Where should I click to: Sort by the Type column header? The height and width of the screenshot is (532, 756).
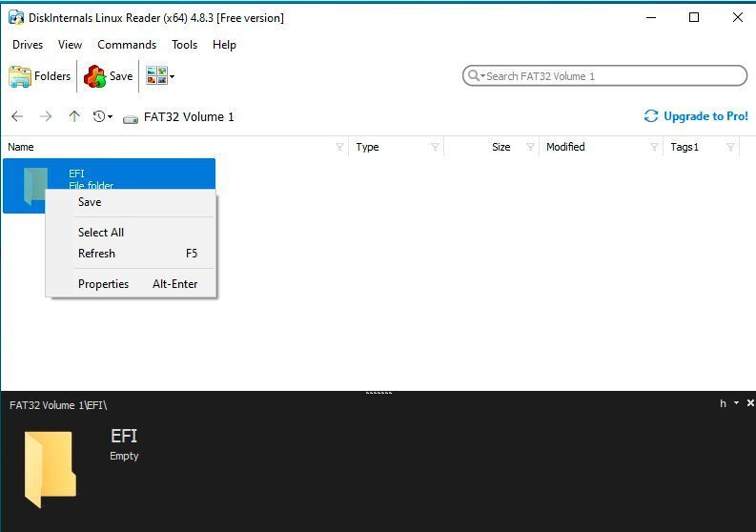[x=367, y=147]
